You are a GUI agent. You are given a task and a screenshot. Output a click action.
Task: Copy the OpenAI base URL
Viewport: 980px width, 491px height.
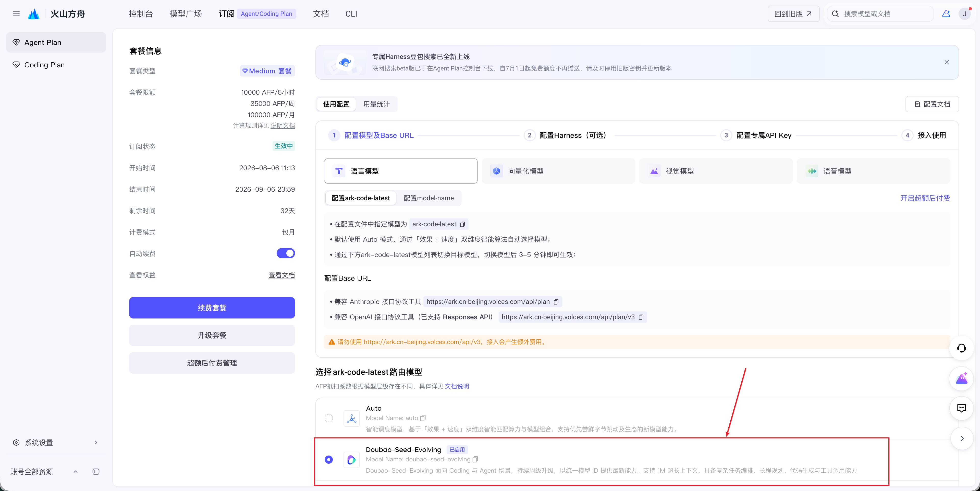(x=641, y=317)
